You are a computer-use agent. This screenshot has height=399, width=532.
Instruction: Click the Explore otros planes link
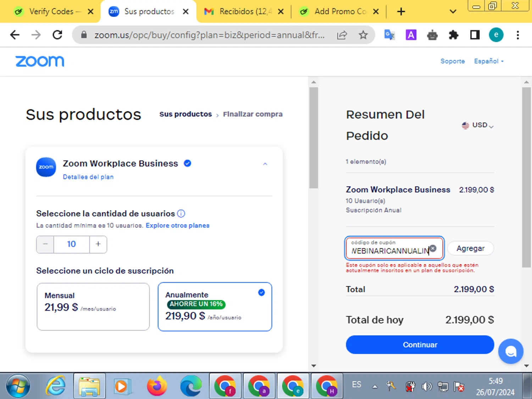[x=177, y=226]
